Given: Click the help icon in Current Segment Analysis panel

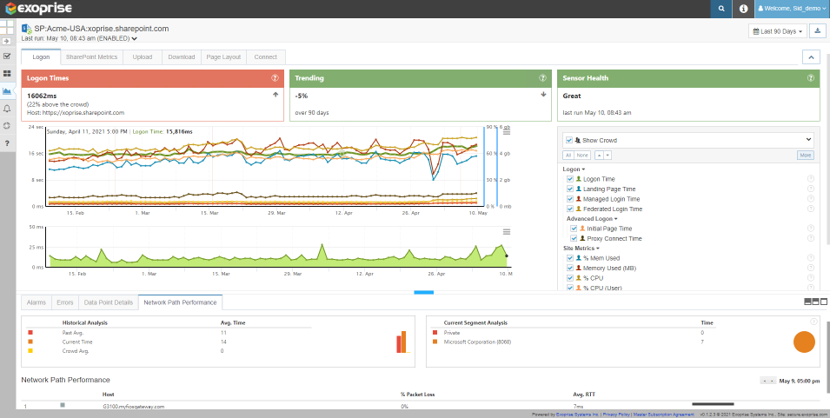Looking at the screenshot, I should [x=814, y=321].
